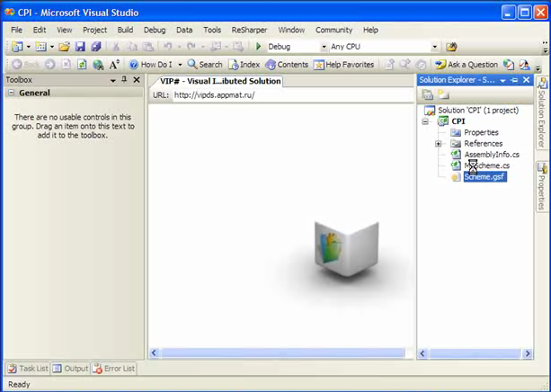Click the Help Index button
This screenshot has width=551, height=392.
(x=244, y=65)
